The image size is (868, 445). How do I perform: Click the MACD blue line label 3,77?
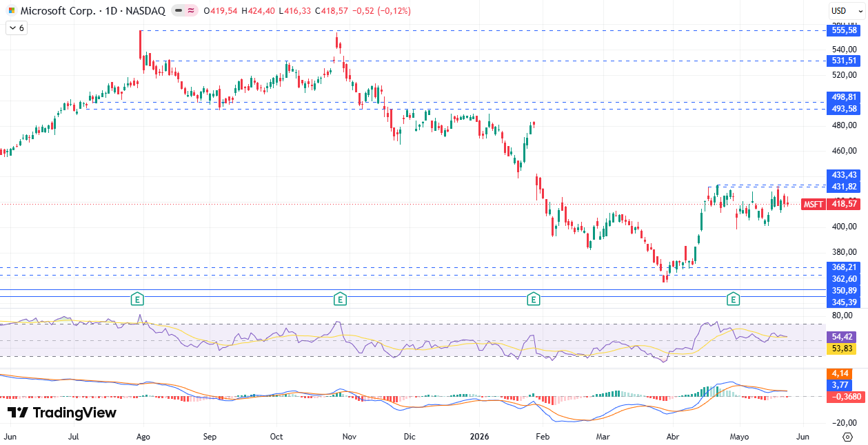840,385
